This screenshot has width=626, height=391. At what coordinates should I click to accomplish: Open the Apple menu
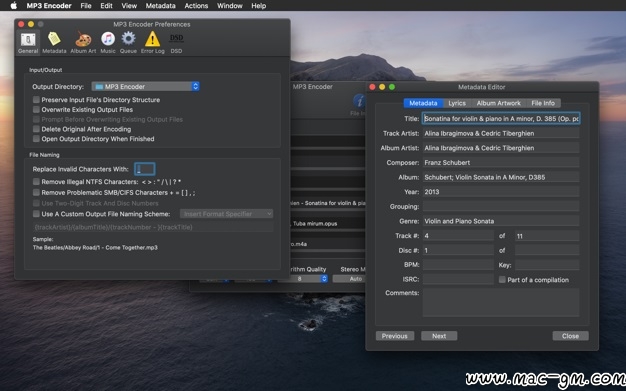pyautogui.click(x=13, y=6)
